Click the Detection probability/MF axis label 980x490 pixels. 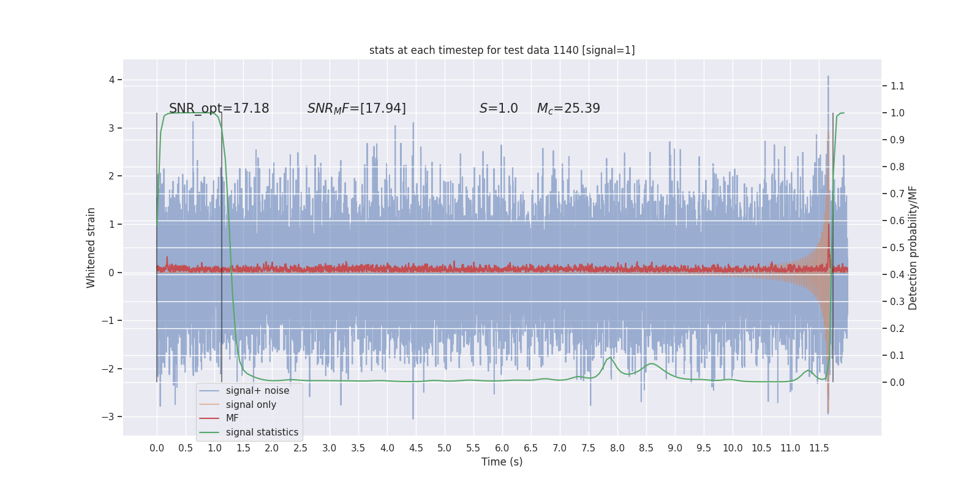913,247
